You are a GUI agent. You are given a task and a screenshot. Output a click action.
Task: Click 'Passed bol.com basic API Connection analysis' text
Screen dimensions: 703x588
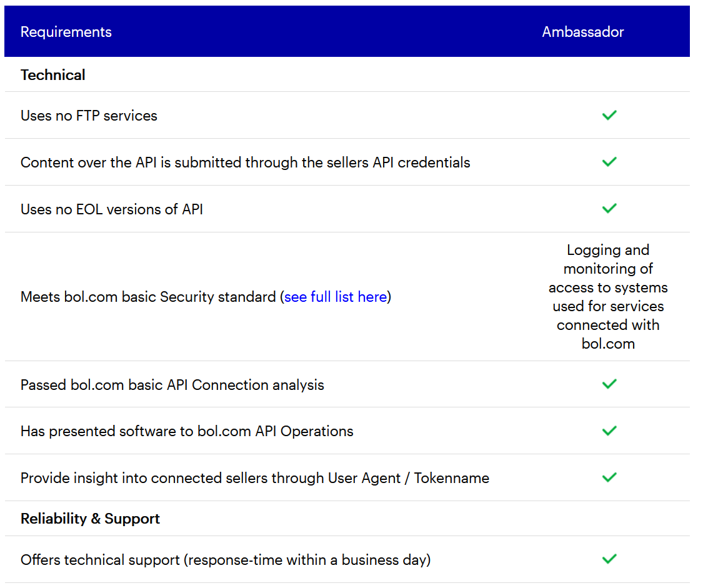tap(172, 385)
